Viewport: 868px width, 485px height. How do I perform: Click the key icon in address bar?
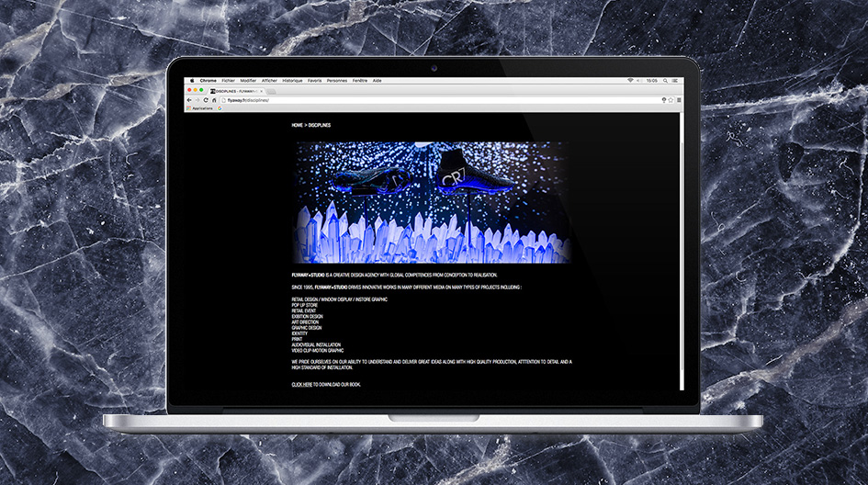pos(664,100)
